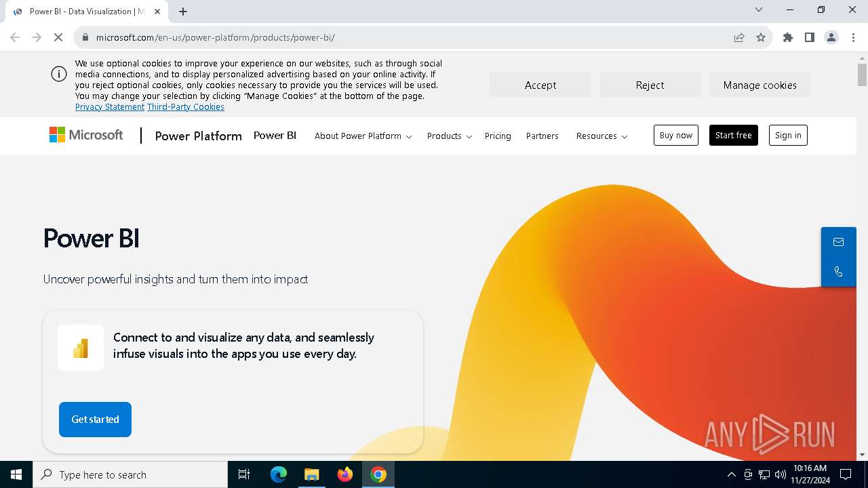View site information lock icon
Viewport: 868px width, 488px height.
[x=85, y=37]
